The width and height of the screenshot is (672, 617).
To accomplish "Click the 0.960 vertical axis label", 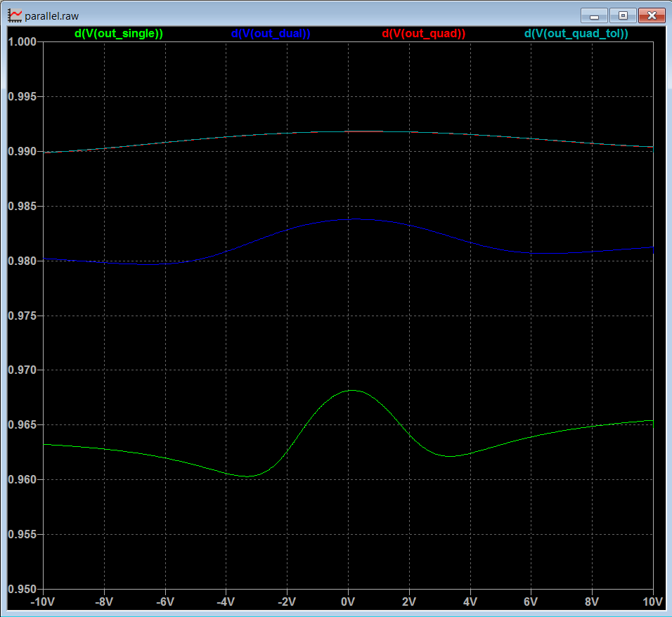I will click(22, 480).
